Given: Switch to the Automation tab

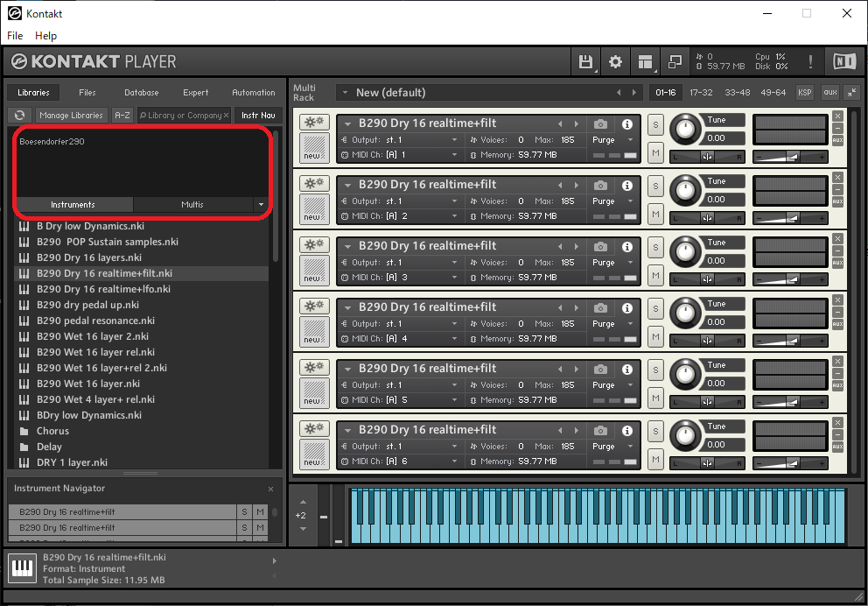Looking at the screenshot, I should tap(254, 93).
